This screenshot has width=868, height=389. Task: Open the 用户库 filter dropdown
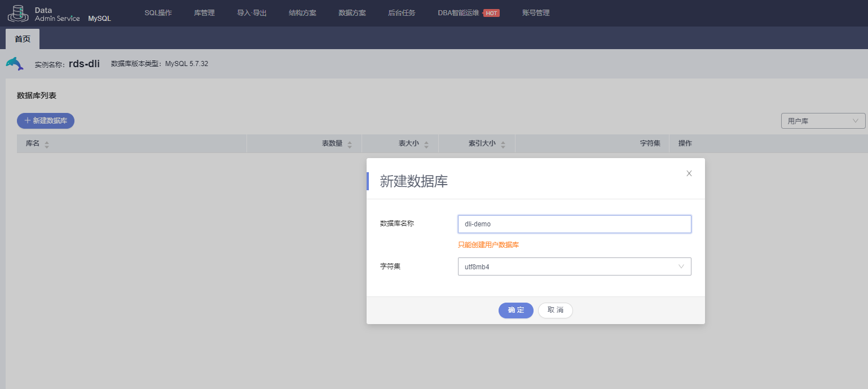[x=823, y=121]
